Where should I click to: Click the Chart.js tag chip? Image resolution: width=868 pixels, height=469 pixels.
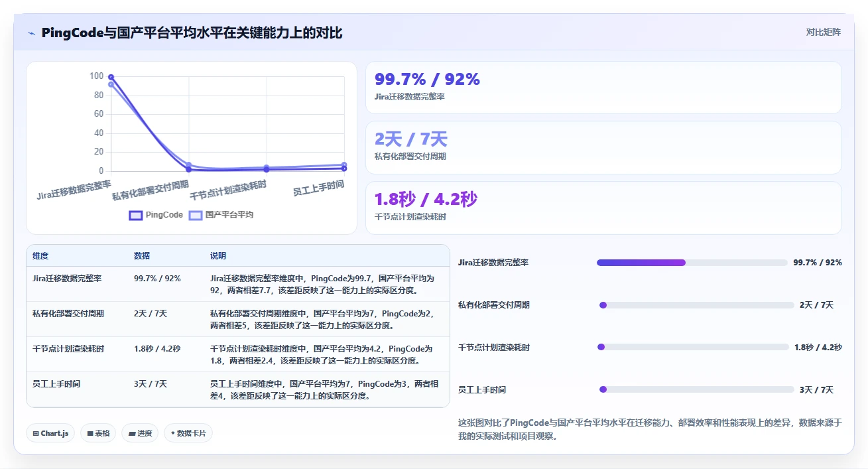(x=50, y=433)
